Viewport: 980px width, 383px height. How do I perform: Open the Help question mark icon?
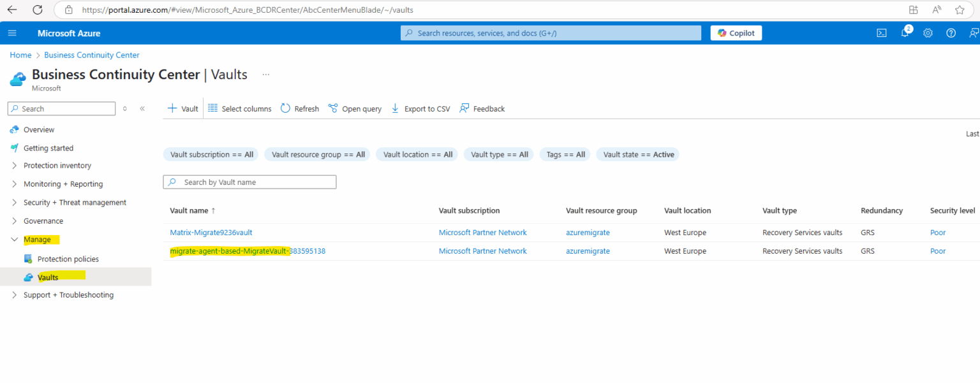[x=950, y=33]
